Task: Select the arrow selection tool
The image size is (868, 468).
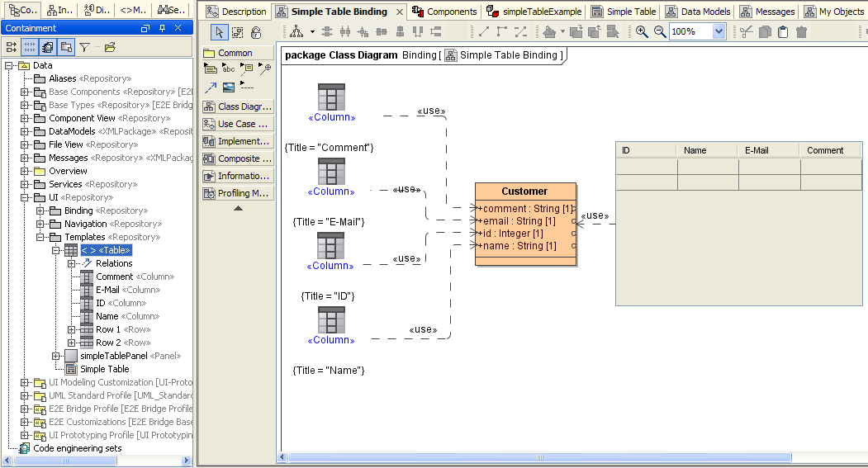Action: (x=219, y=32)
